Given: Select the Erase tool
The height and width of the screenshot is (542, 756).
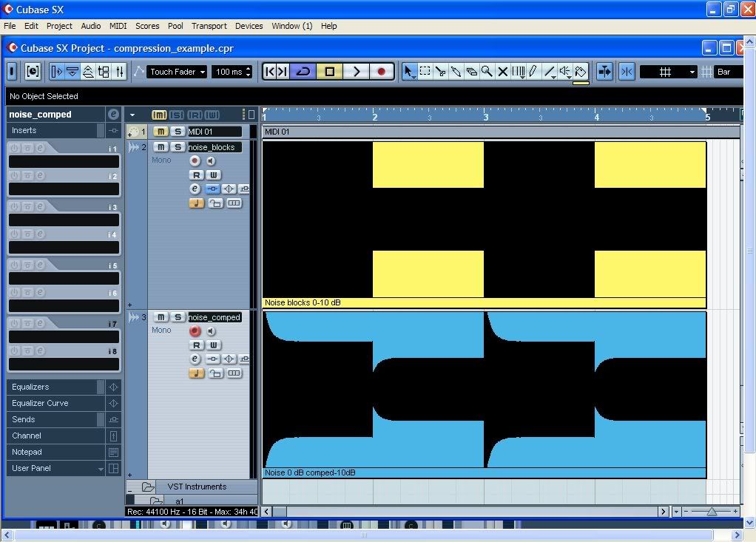Looking at the screenshot, I should 471,72.
